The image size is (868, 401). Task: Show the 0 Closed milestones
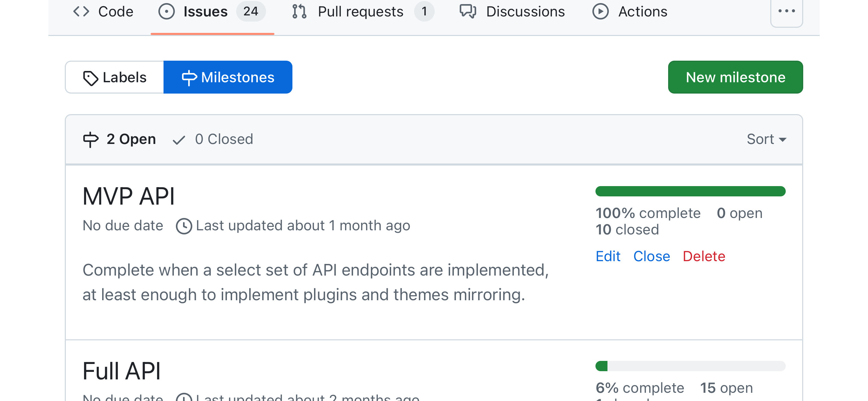(x=213, y=139)
